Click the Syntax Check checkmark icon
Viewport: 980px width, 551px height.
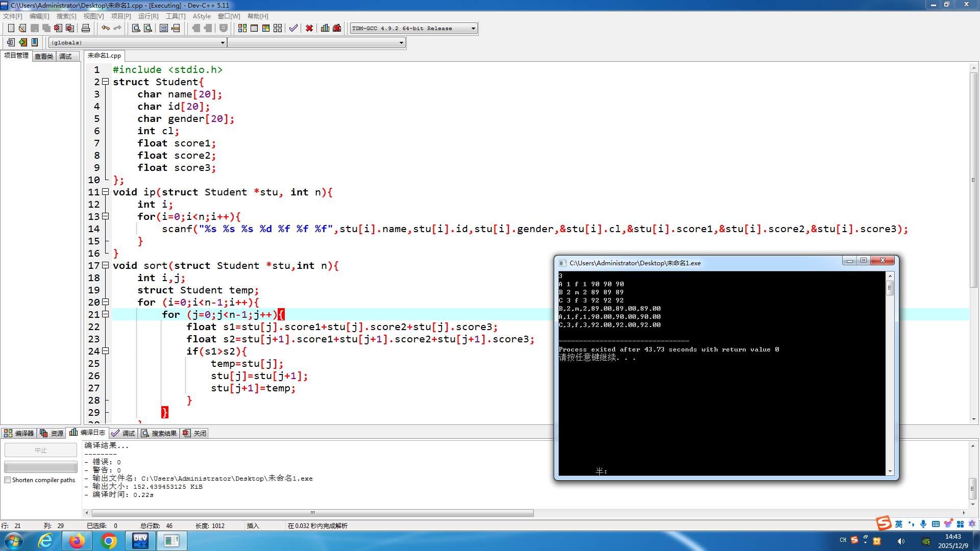pos(293,28)
